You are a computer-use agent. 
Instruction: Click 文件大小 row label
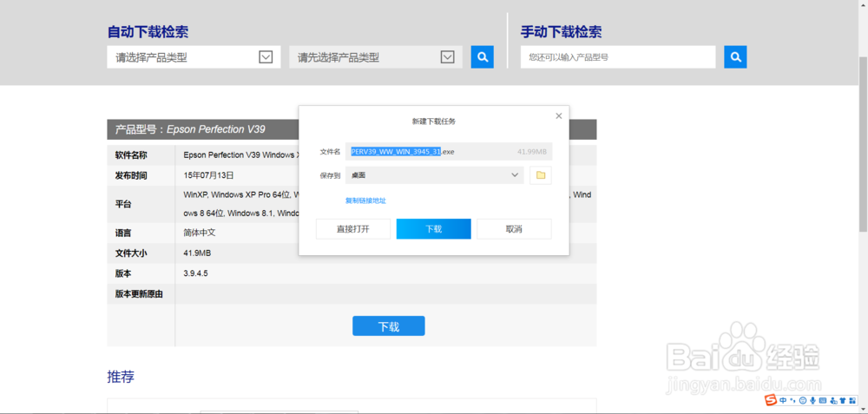point(131,253)
